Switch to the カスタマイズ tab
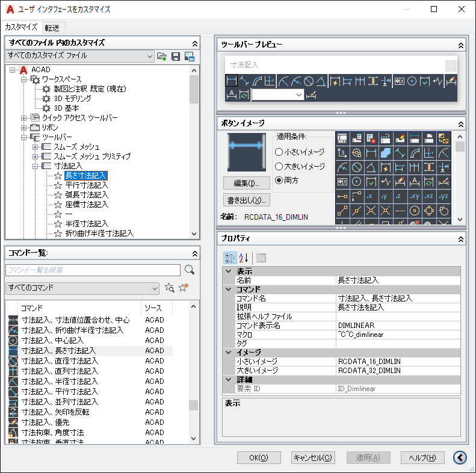The image size is (476, 473). tap(21, 27)
